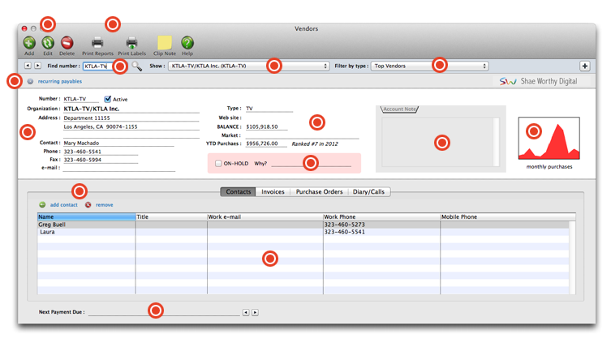This screenshot has width=611, height=364.
Task: Open Help with the question mark icon
Action: point(187,42)
